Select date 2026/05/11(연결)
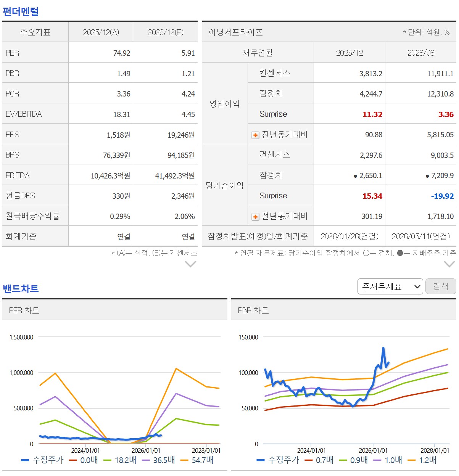459x476 pixels. click(x=421, y=236)
